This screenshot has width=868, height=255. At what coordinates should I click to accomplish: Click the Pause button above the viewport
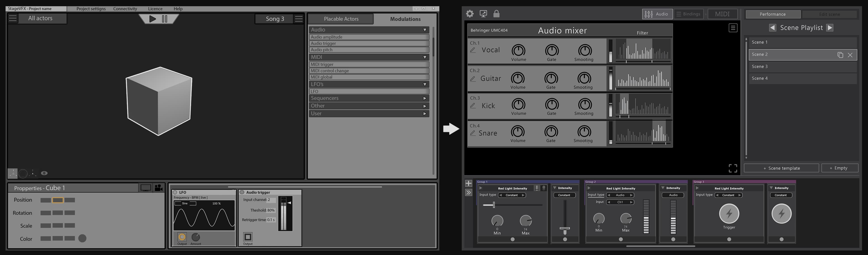165,19
